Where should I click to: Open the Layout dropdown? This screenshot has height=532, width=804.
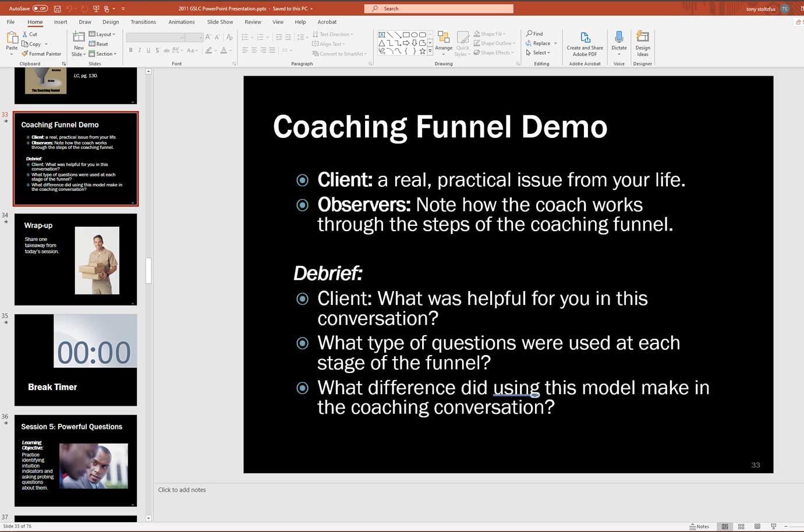tap(102, 34)
